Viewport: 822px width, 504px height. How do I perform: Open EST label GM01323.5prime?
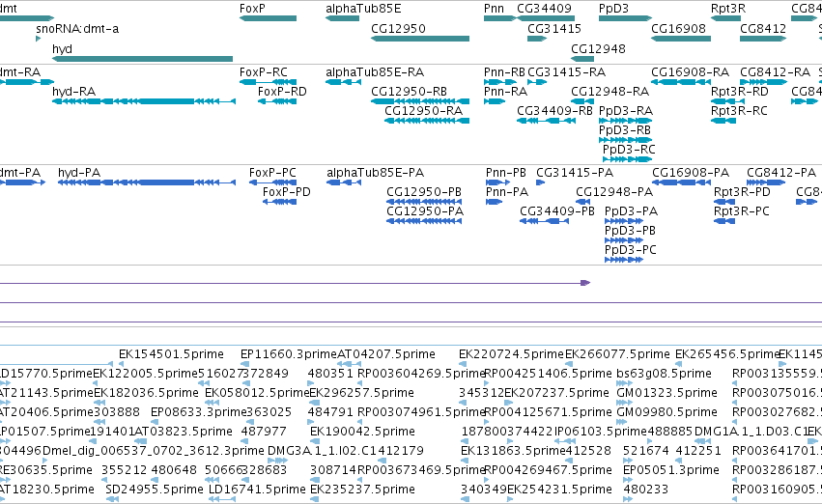(x=666, y=394)
